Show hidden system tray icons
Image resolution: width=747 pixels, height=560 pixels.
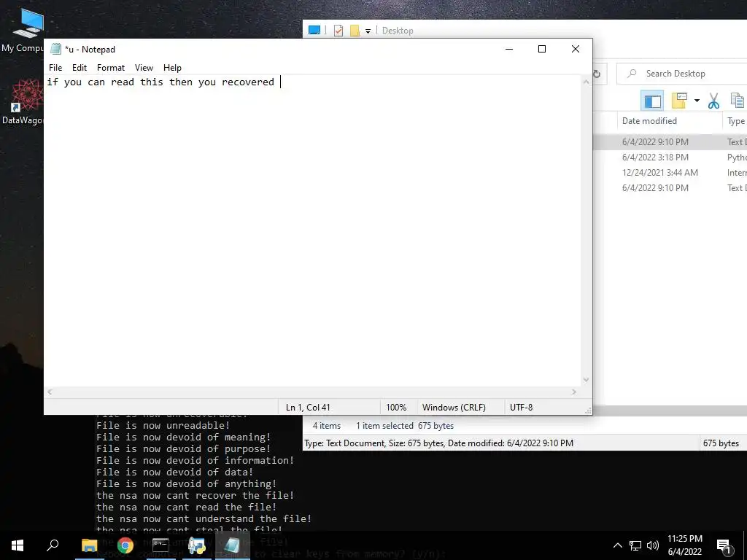click(617, 545)
